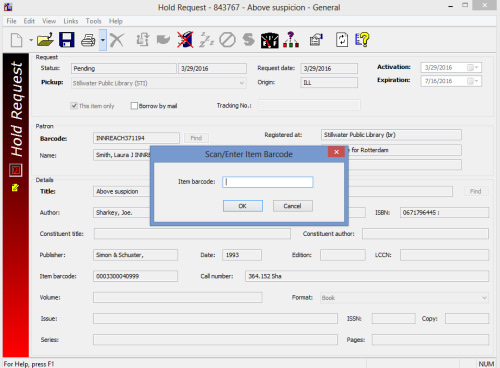
Task: Click the question mark help icon
Action: 362,40
